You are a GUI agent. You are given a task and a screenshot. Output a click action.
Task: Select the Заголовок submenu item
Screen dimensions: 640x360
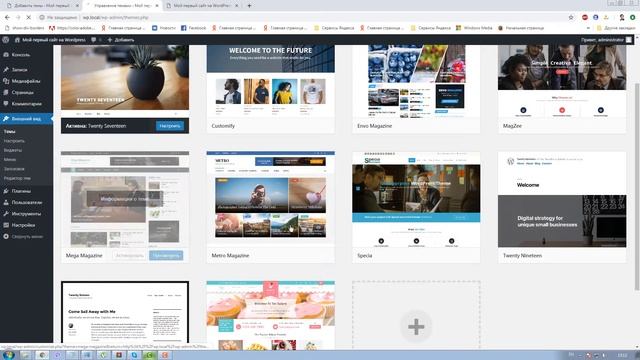coord(14,169)
